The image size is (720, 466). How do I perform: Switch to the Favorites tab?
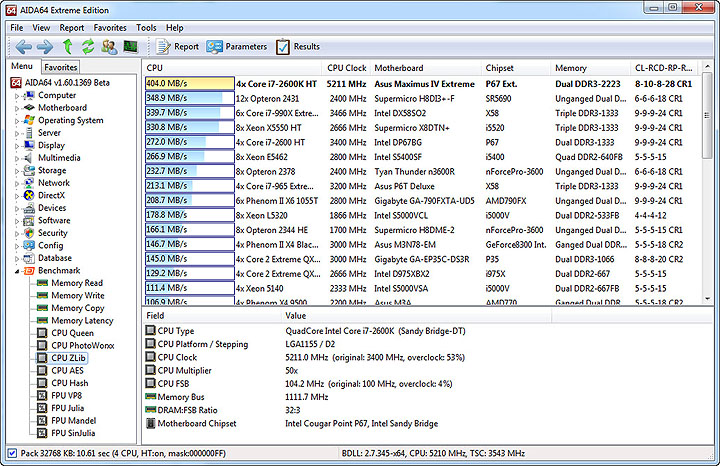click(61, 67)
